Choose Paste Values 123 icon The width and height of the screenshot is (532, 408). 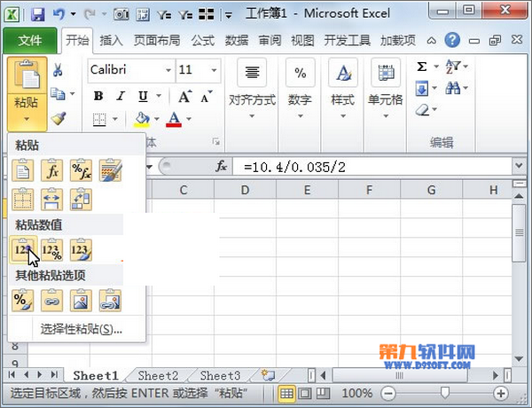[23, 250]
